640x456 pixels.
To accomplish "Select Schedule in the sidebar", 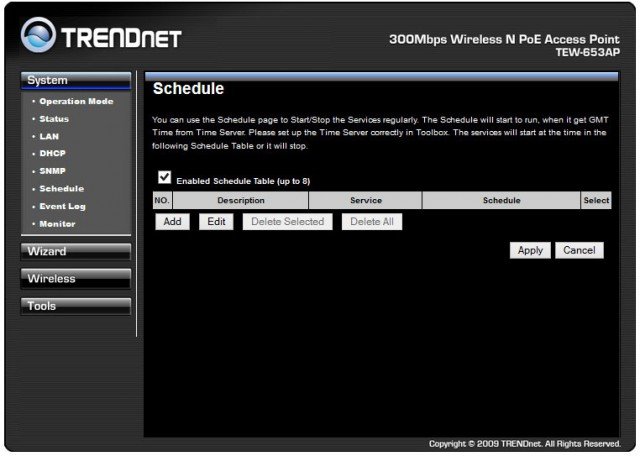I will (x=61, y=189).
